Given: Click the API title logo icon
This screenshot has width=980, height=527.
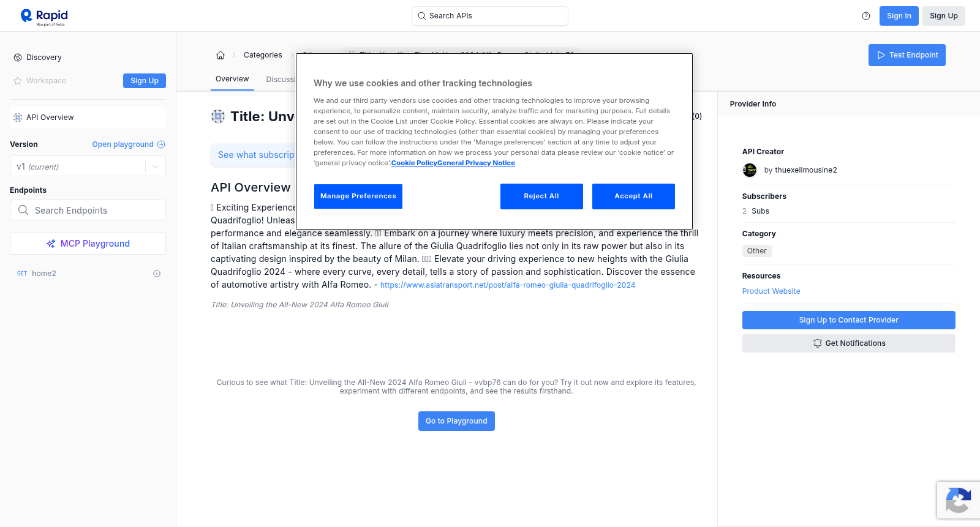Looking at the screenshot, I should 218,116.
